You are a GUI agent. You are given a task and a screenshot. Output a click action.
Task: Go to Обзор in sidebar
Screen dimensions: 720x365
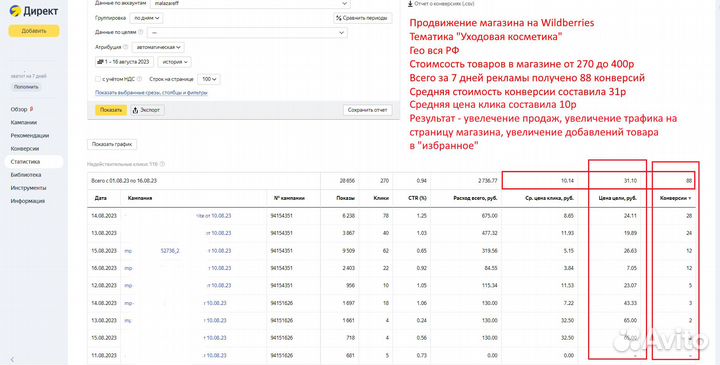click(19, 109)
